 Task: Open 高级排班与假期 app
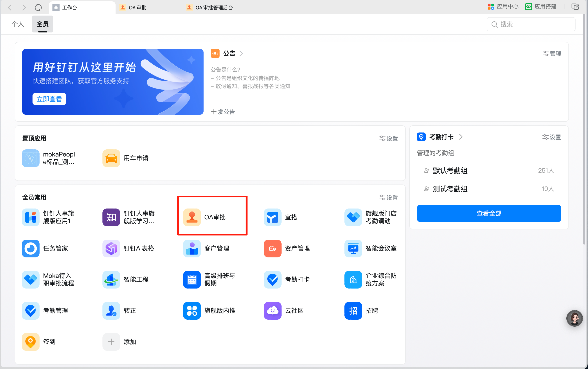209,279
